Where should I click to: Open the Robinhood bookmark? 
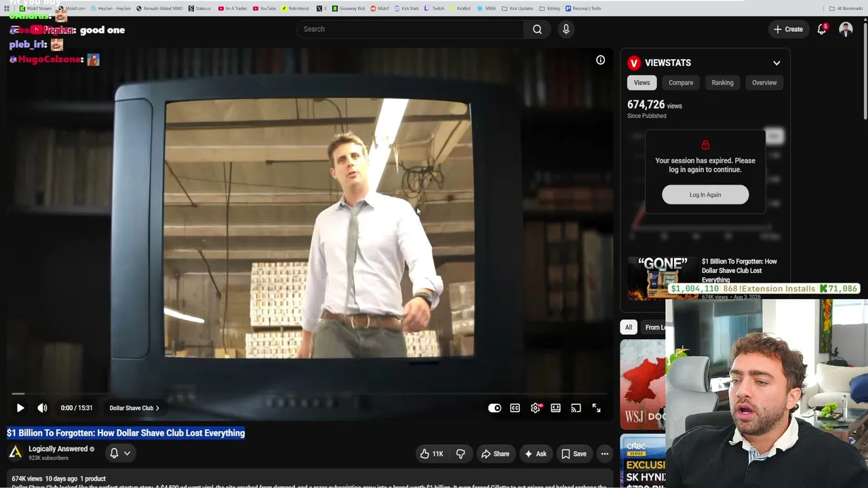296,9
